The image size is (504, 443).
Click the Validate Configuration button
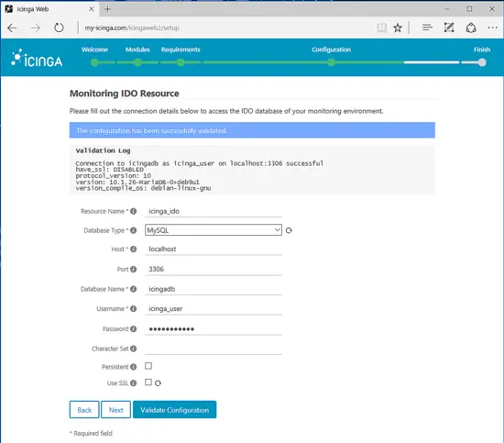click(174, 410)
